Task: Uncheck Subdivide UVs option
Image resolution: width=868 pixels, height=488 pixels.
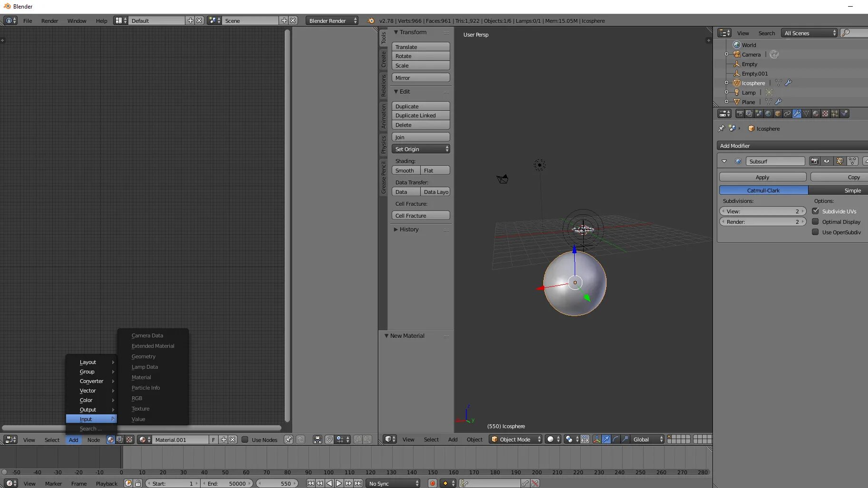Action: point(815,211)
